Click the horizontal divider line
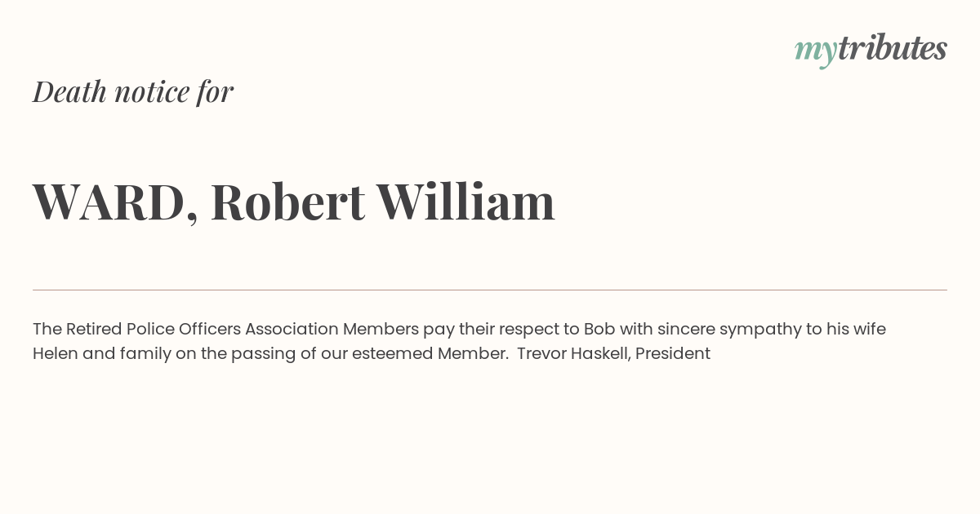 point(490,290)
